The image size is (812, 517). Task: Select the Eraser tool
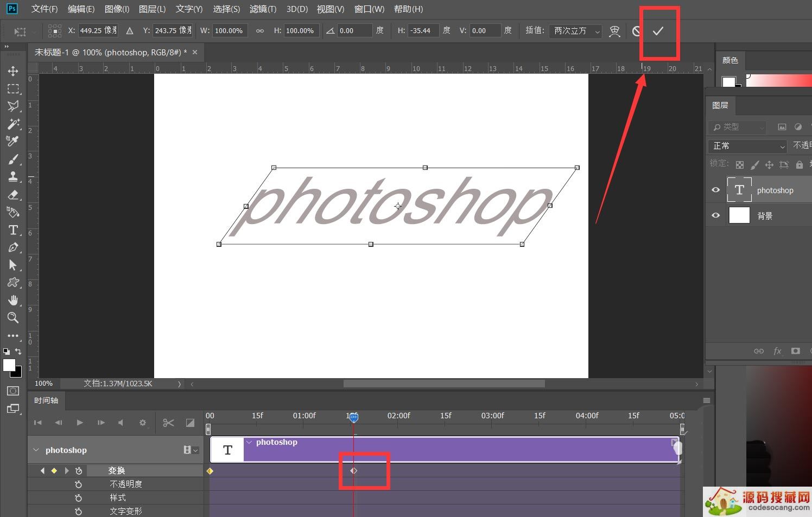click(x=13, y=194)
